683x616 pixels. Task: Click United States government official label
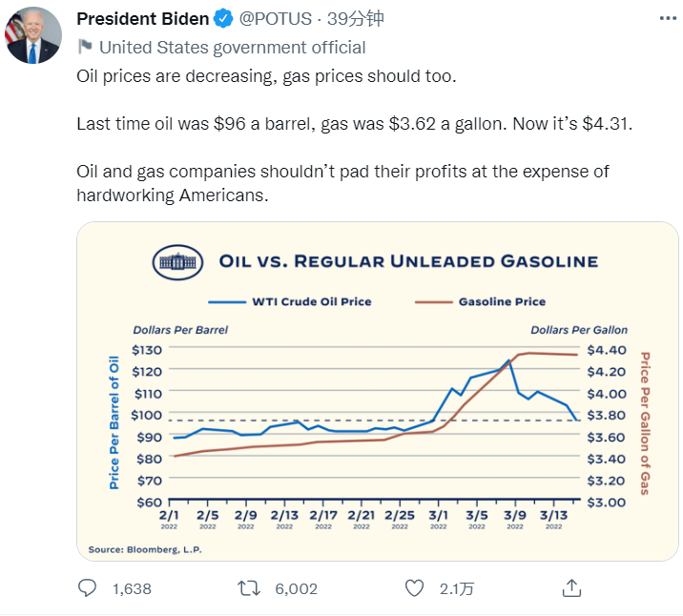point(232,47)
